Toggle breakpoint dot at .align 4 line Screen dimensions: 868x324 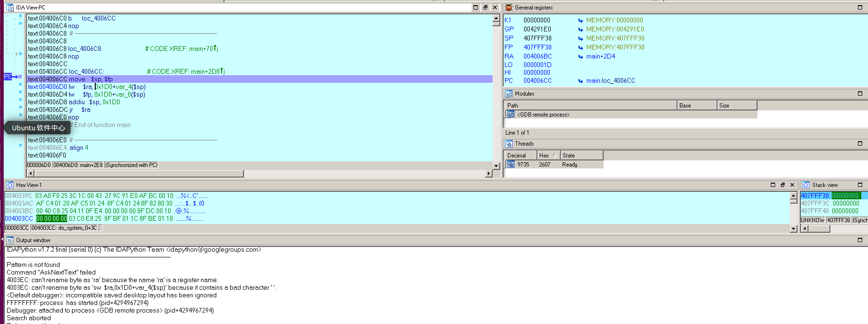pos(20,145)
